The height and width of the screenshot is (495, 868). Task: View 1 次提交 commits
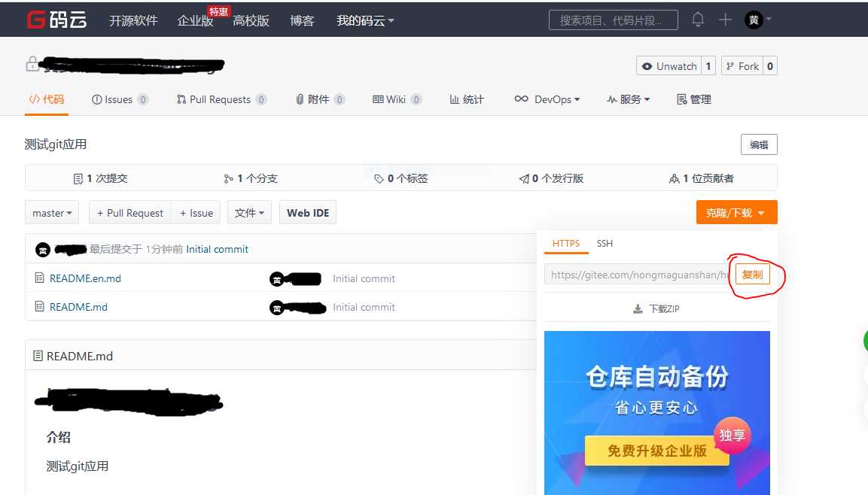(100, 178)
